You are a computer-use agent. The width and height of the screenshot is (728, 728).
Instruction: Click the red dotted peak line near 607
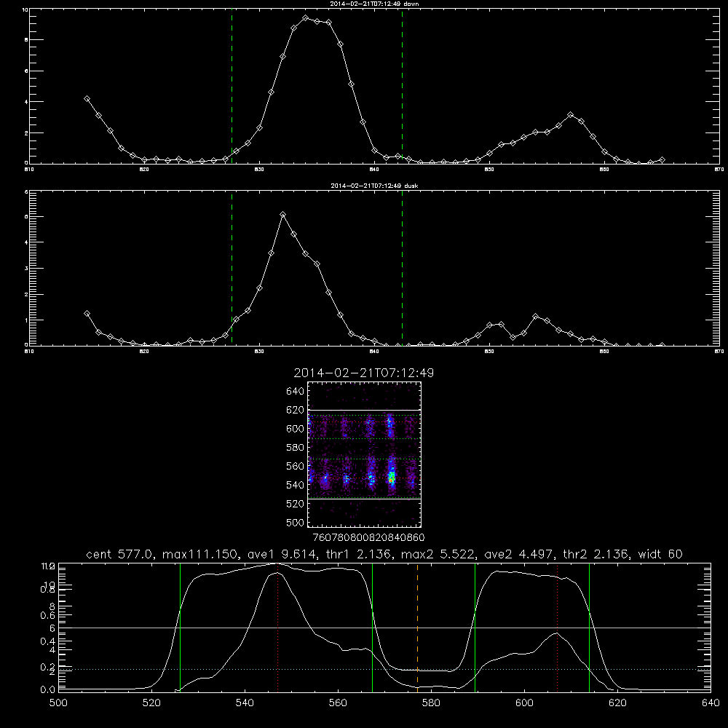coord(557,627)
